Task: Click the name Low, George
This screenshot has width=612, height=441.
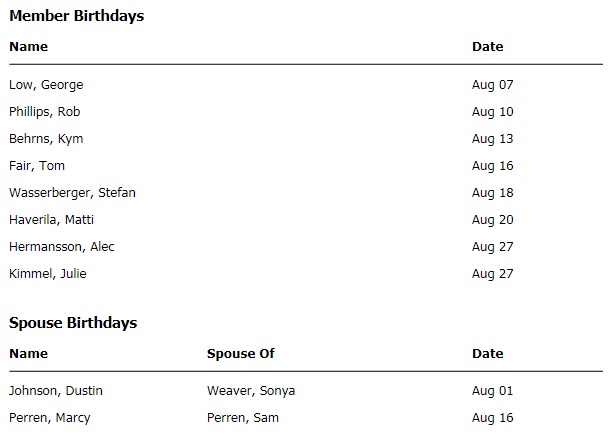Action: pyautogui.click(x=46, y=85)
